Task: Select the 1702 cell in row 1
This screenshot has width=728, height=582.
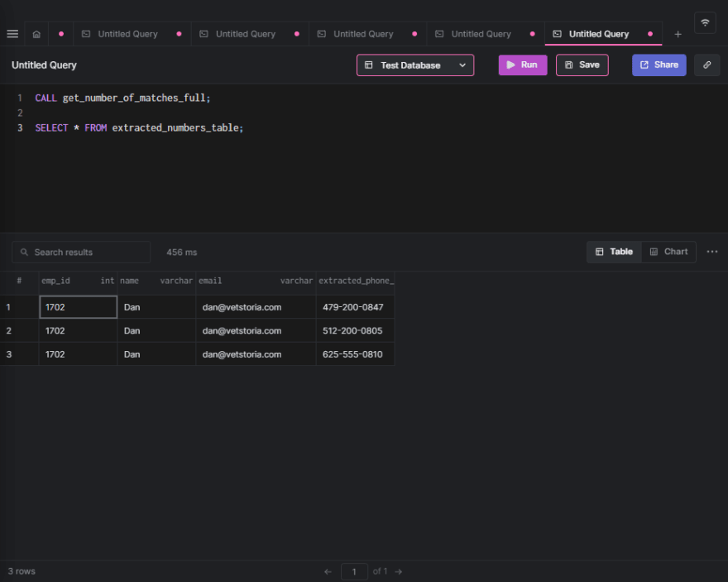Action: [x=78, y=307]
